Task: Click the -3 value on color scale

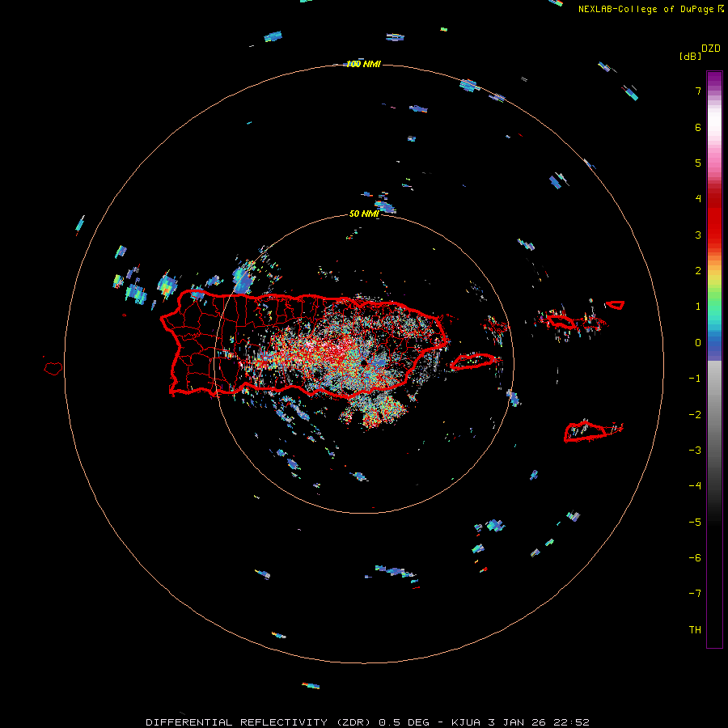Action: click(695, 450)
